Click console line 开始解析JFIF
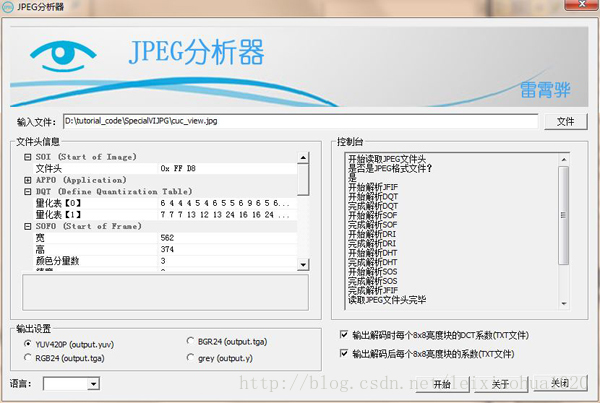This screenshot has width=600, height=403. (x=373, y=187)
